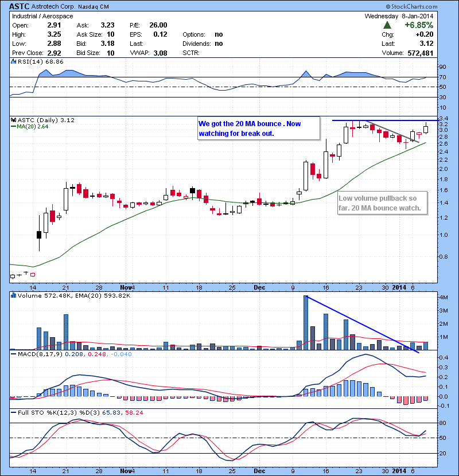
Task: Click the MA(20) 2.64 legend entry
Action: pyautogui.click(x=30, y=127)
